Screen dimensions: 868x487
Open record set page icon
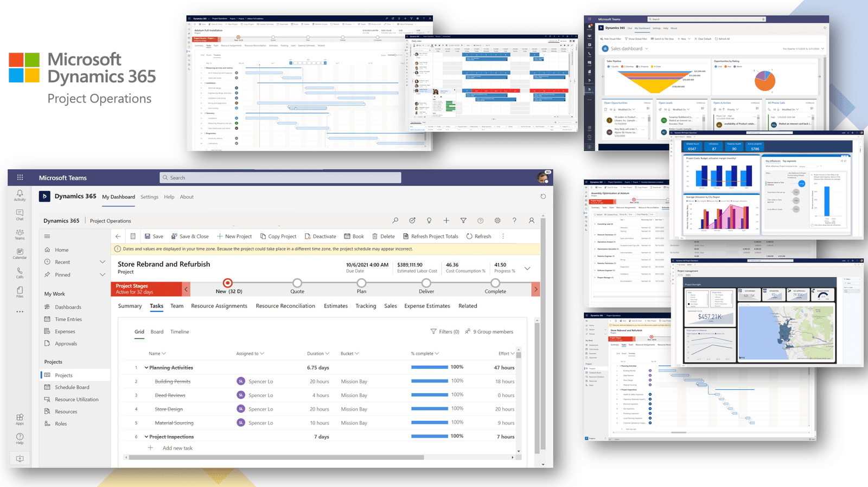coord(133,236)
